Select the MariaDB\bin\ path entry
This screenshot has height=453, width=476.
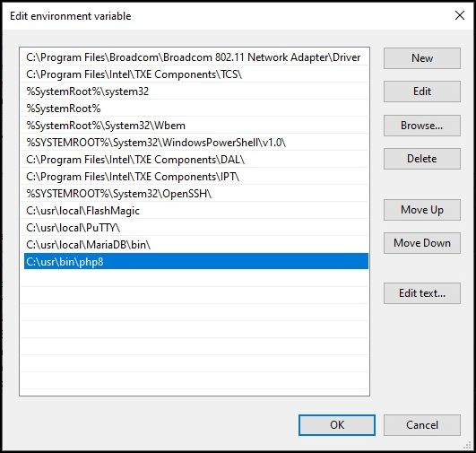tap(196, 245)
